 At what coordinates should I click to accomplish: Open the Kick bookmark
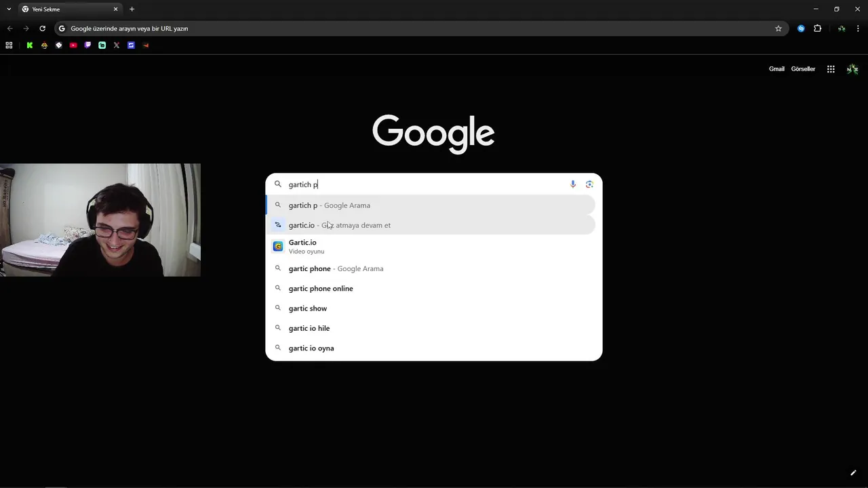30,45
